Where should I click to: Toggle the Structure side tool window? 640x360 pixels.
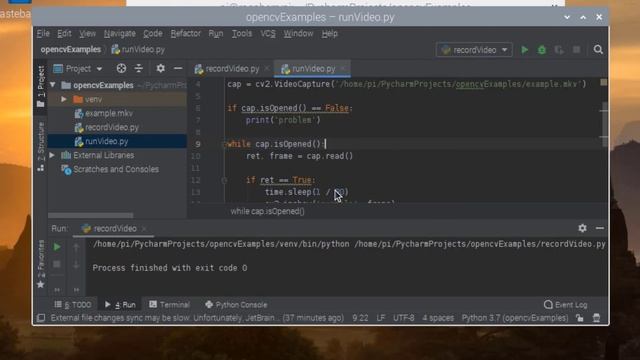click(x=40, y=146)
